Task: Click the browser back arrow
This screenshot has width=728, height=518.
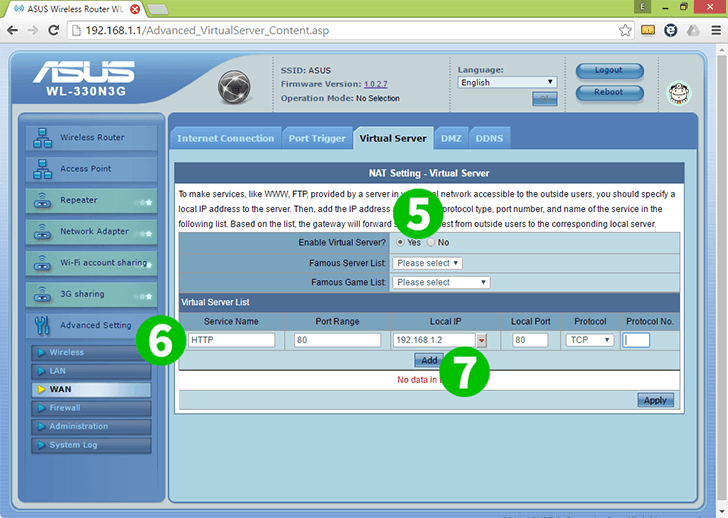Action: point(13,30)
